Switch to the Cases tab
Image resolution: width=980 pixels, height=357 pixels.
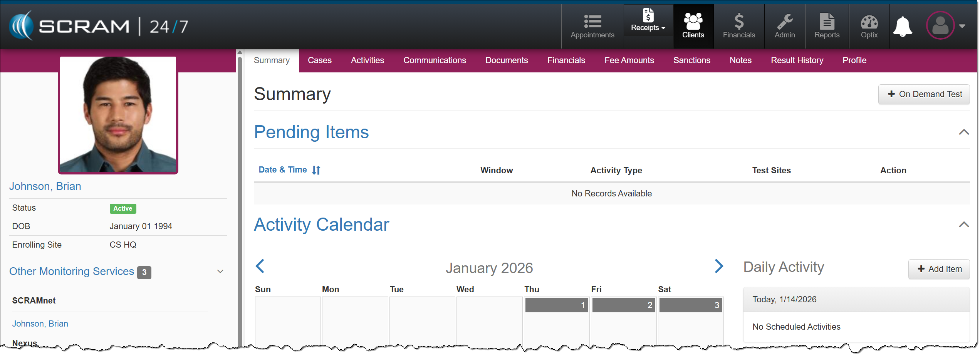point(319,60)
